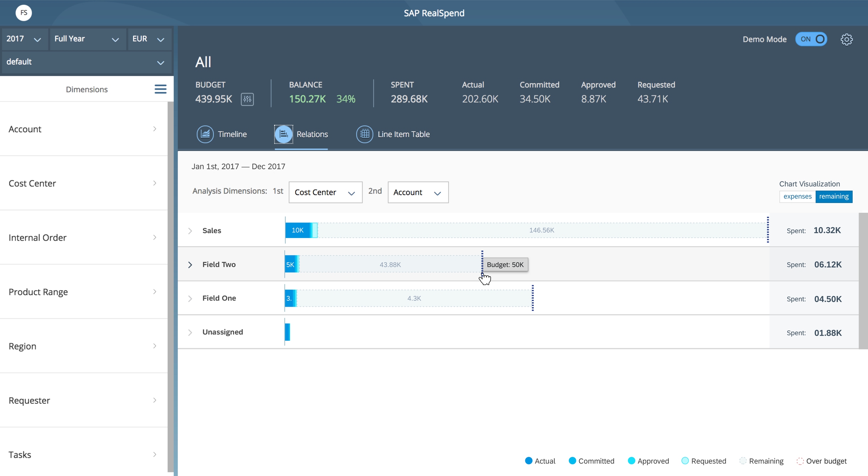Viewport: 868px width, 476px height.
Task: Expand the Field One row
Action: pos(190,298)
